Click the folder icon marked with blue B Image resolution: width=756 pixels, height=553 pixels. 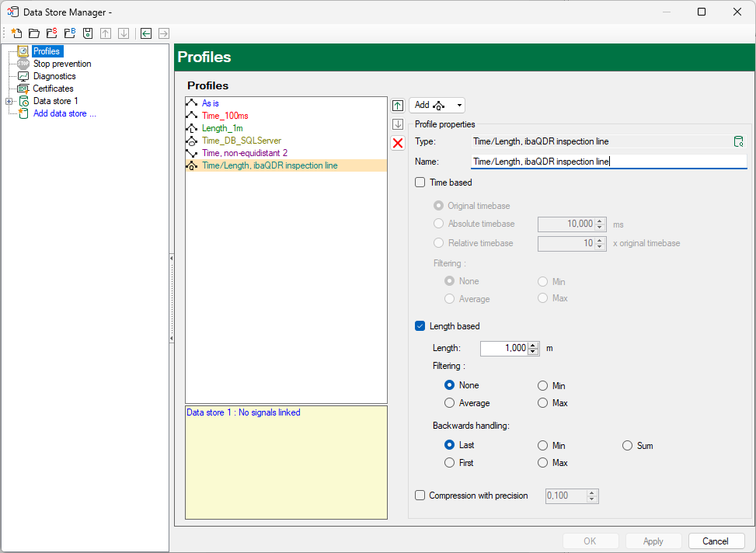click(70, 33)
